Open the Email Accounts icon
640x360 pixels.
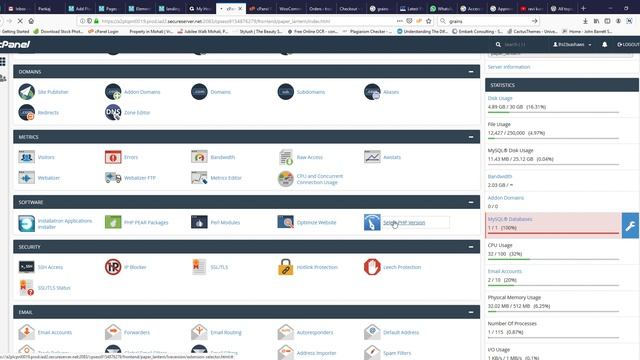pyautogui.click(x=27, y=332)
